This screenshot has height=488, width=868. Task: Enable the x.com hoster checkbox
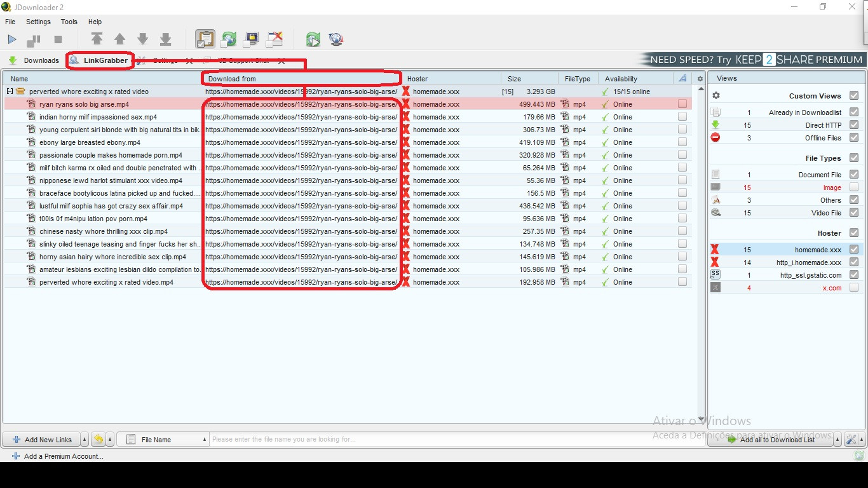pos(854,287)
